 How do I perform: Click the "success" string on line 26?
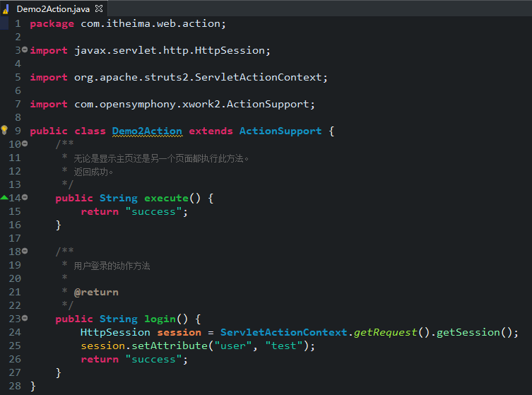[x=153, y=360]
